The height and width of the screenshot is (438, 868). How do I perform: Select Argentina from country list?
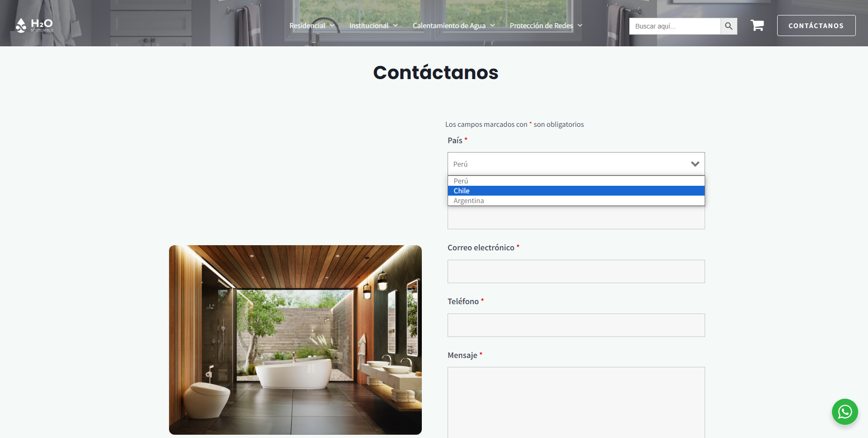click(x=576, y=201)
